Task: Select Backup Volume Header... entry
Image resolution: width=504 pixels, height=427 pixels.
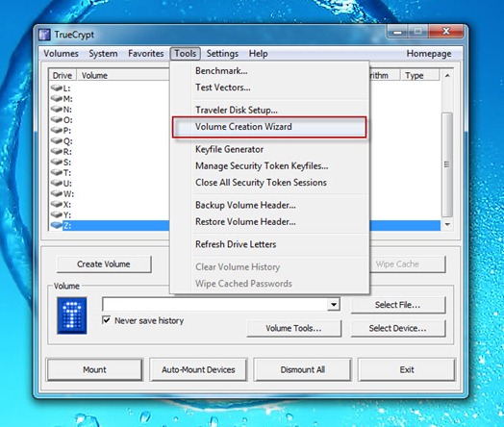Action: (x=270, y=205)
